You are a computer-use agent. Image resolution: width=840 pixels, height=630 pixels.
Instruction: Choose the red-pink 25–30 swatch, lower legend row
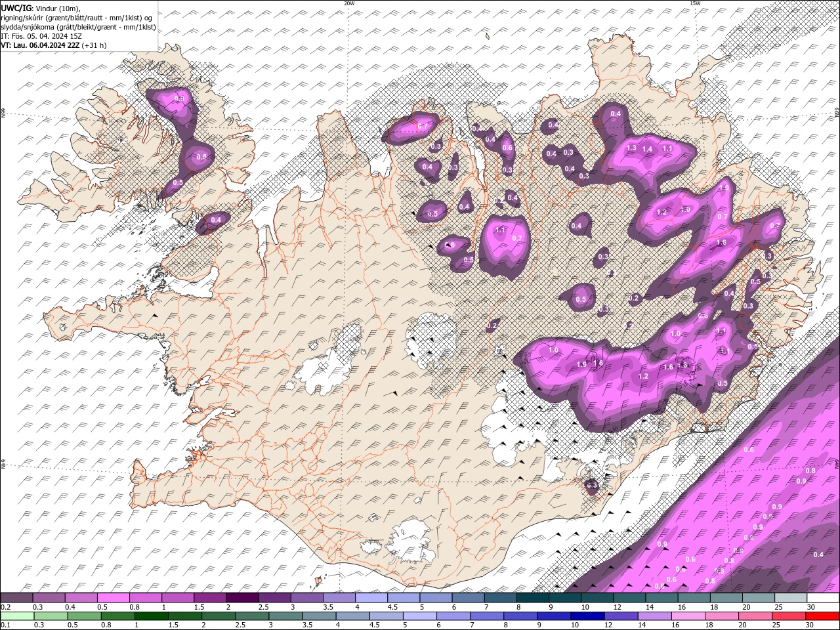pos(789,616)
